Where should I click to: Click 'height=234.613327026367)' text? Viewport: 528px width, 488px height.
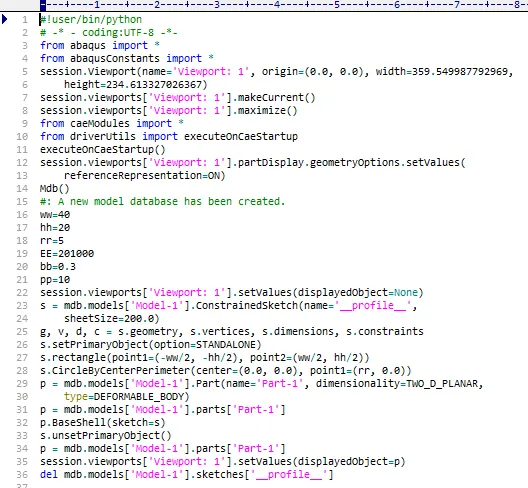coord(136,85)
